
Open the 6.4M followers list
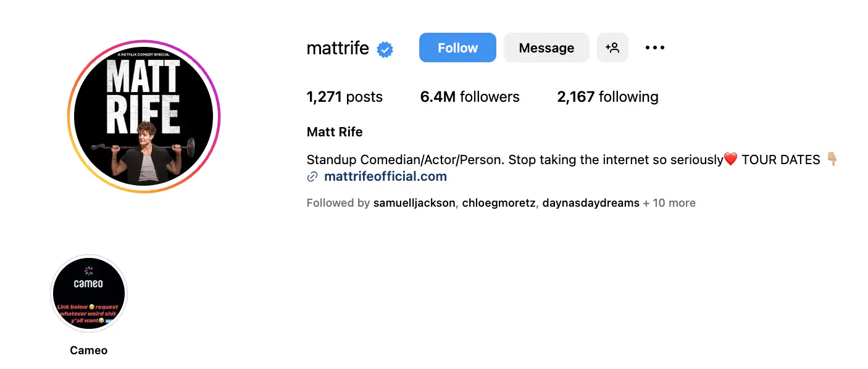pos(470,97)
